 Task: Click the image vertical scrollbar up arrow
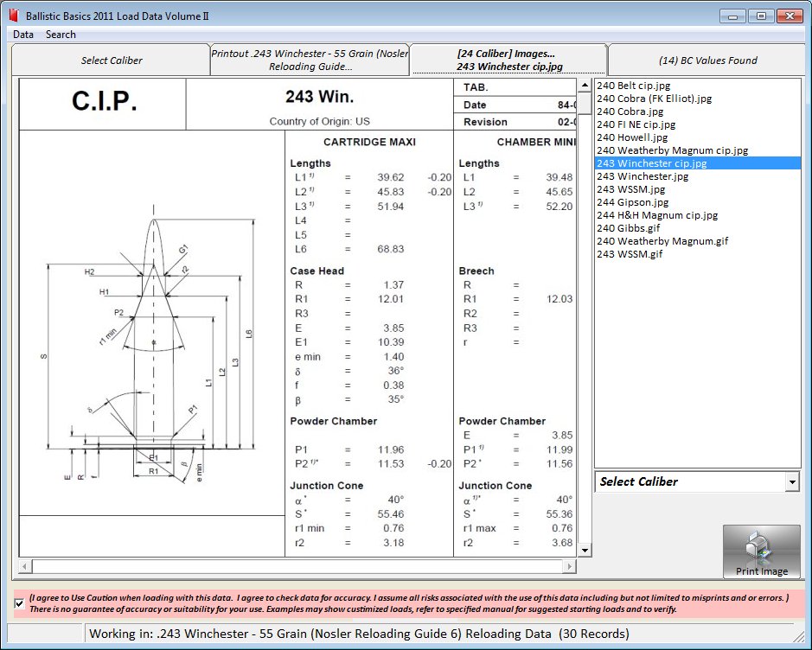[x=585, y=86]
